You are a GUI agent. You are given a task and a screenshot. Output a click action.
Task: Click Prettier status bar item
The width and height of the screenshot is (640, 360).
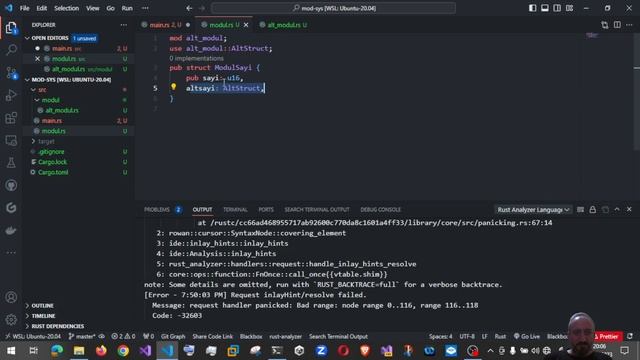tap(607, 336)
